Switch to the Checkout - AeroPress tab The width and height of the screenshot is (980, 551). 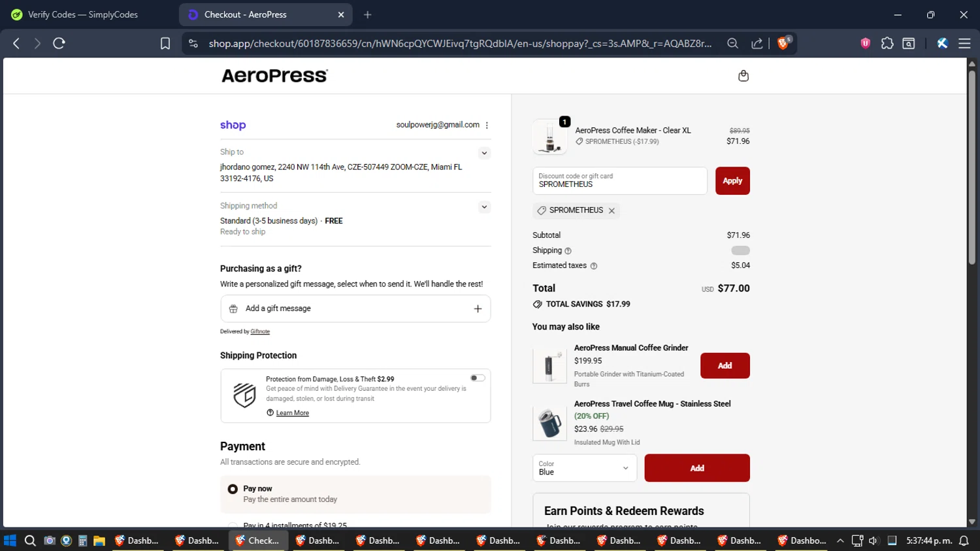click(266, 14)
